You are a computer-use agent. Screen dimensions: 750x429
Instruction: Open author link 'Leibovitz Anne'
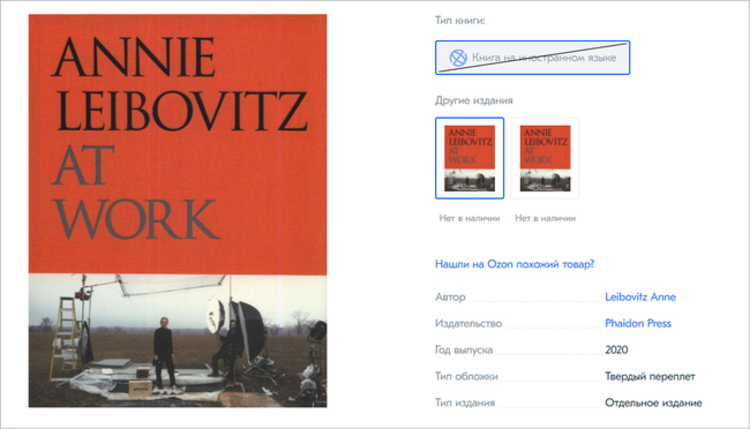click(x=640, y=297)
